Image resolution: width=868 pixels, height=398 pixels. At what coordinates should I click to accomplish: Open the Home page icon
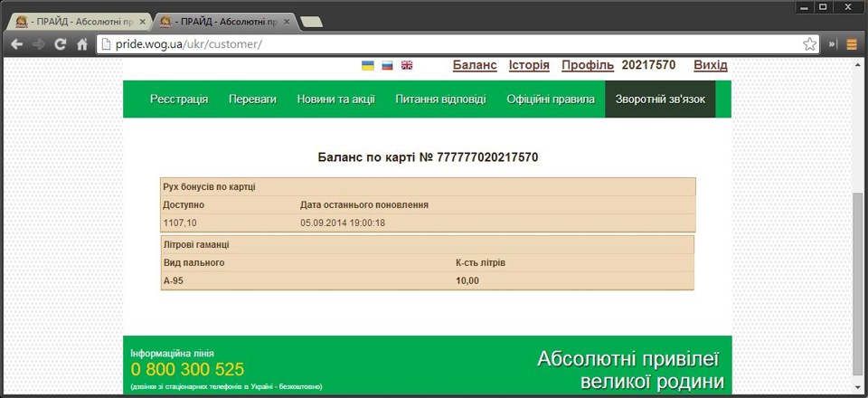81,44
